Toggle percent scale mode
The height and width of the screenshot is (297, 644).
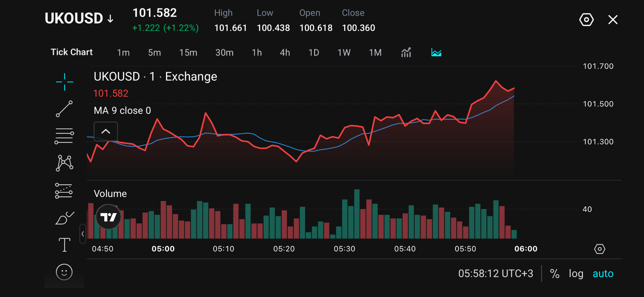555,274
